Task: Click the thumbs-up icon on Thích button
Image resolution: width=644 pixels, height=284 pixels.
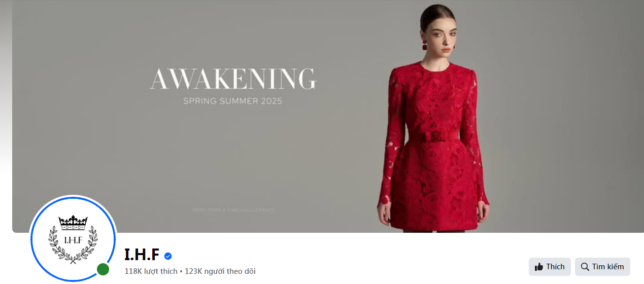Action: click(539, 266)
